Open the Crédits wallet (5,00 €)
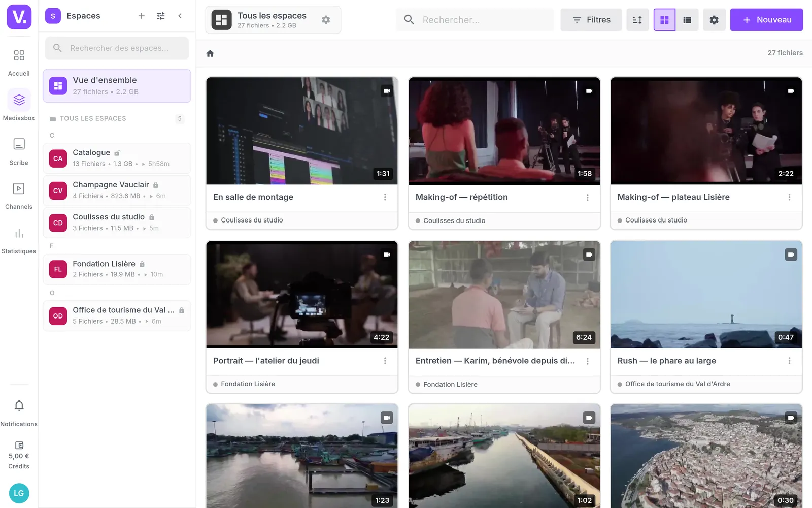Image resolution: width=812 pixels, height=508 pixels. pos(19,455)
